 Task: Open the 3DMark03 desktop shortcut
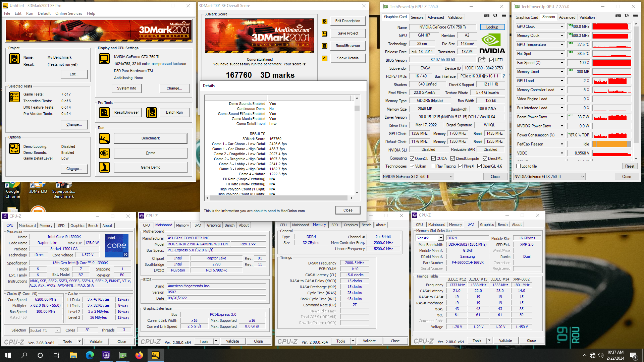pyautogui.click(x=38, y=188)
